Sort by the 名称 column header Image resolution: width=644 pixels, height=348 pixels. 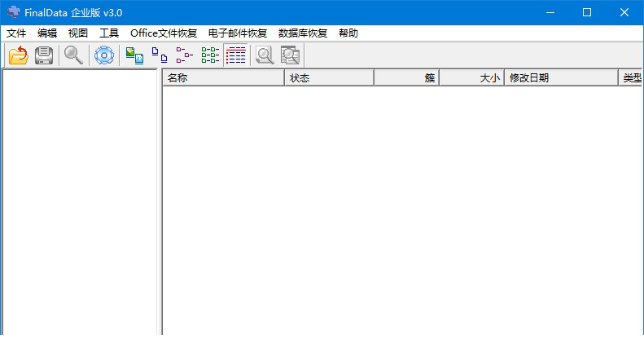[x=224, y=77]
